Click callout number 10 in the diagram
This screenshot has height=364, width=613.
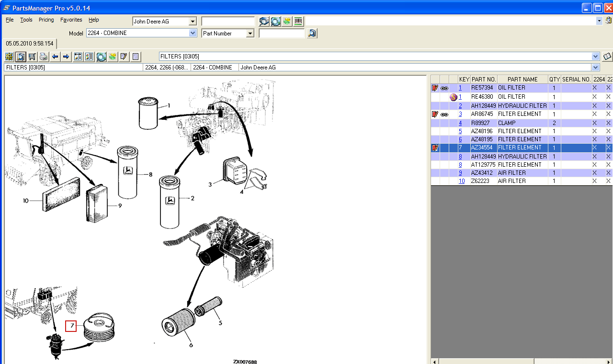click(x=26, y=201)
